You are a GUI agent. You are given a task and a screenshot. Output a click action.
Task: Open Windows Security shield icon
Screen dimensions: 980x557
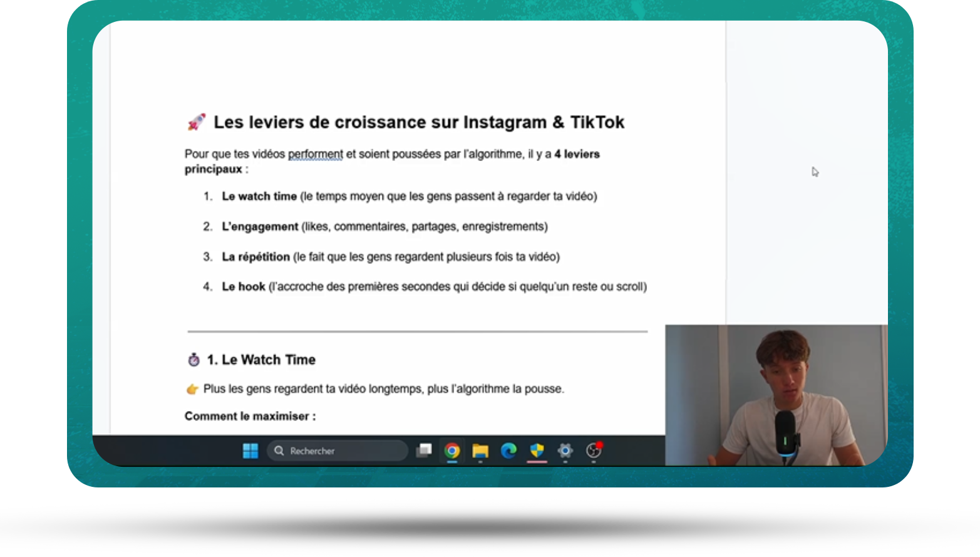click(x=537, y=450)
